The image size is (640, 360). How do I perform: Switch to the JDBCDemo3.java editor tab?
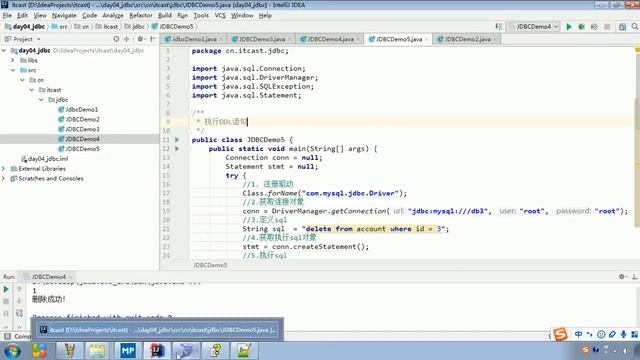coord(262,39)
